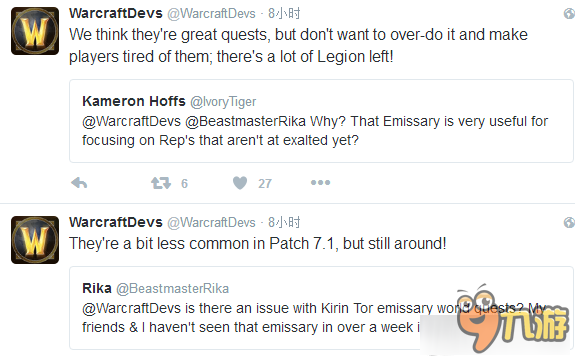The width and height of the screenshot is (575, 361).
Task: Click the globe icon on first tweet
Action: [569, 14]
